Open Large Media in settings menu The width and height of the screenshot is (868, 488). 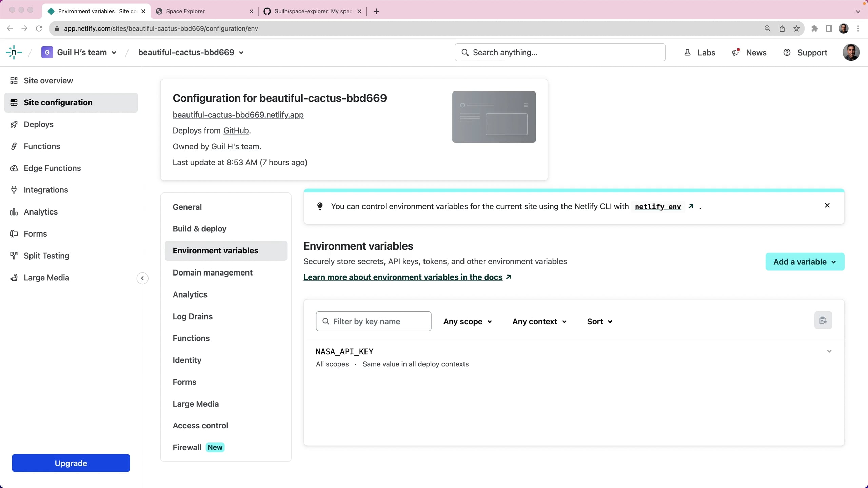(196, 404)
